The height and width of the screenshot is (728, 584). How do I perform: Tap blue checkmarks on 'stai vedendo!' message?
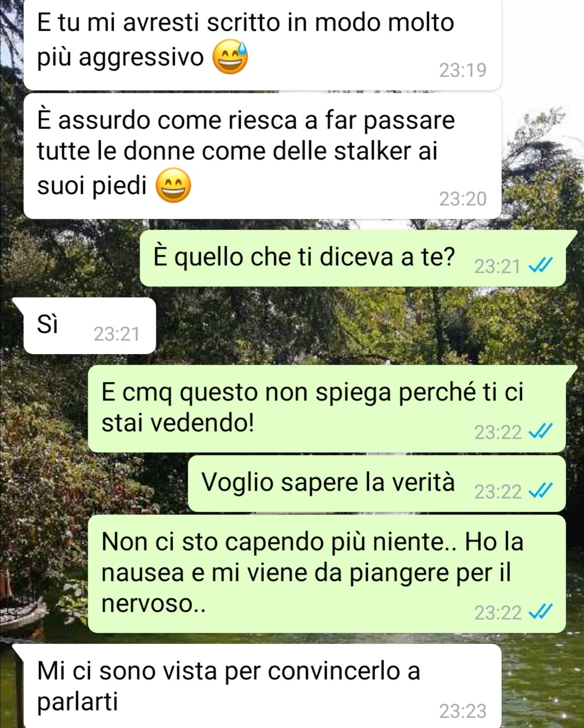click(540, 431)
